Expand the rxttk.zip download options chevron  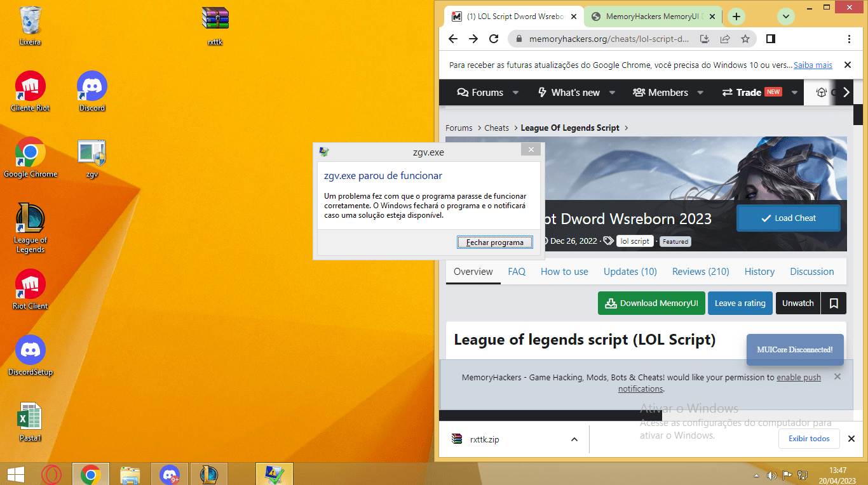tap(574, 439)
